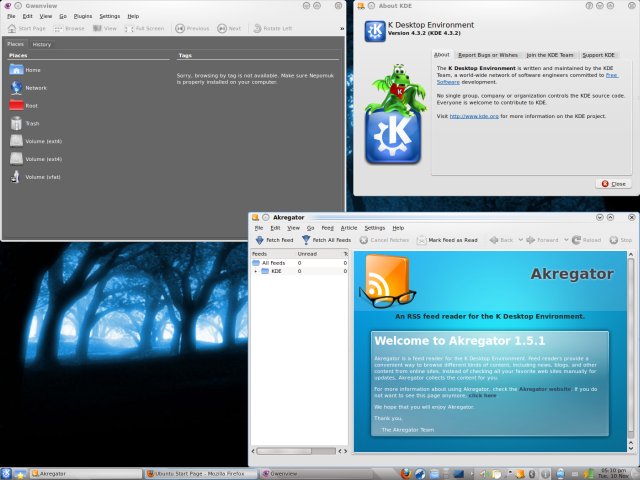Open the http://www.kde.org link
Image resolution: width=640 pixels, height=480 pixels.
469,116
